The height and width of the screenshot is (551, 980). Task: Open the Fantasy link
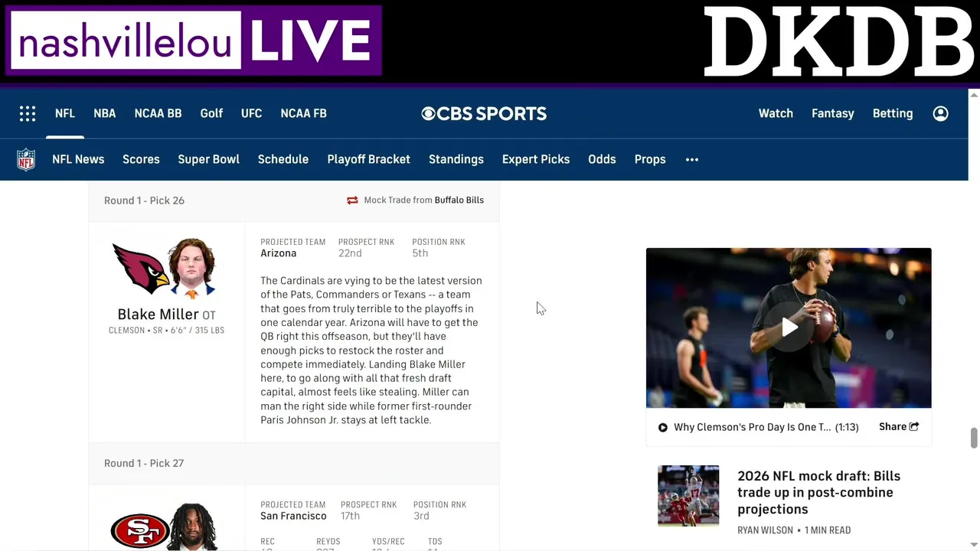pos(833,113)
